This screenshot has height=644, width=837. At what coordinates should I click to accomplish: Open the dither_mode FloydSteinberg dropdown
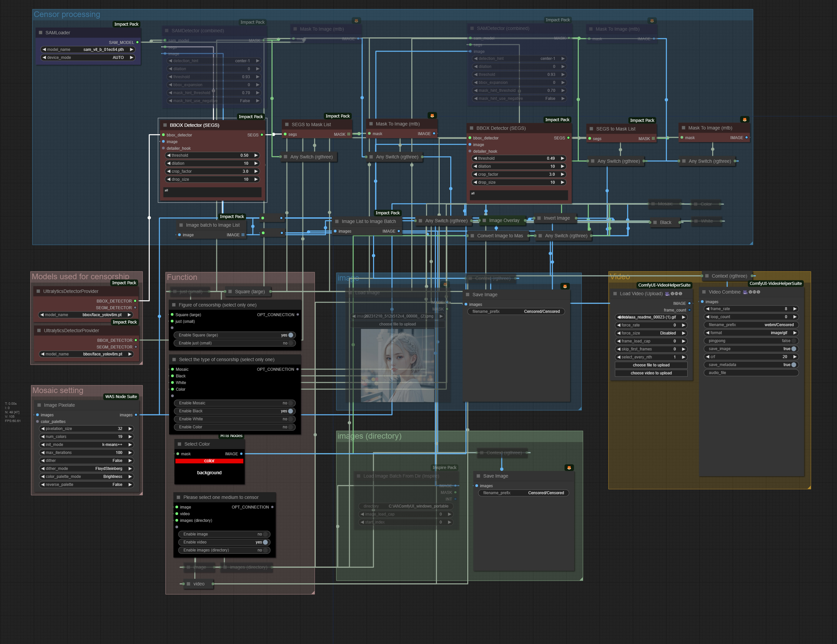tap(87, 468)
